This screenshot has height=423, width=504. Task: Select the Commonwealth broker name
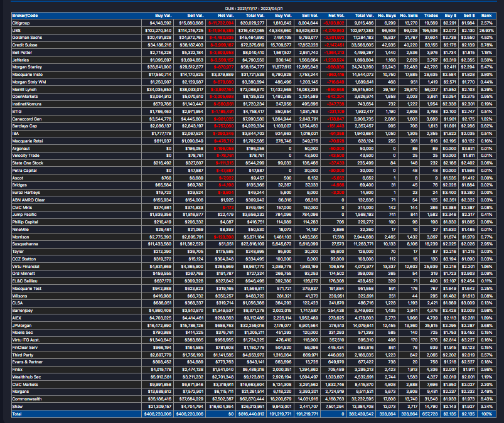[x=27, y=399]
